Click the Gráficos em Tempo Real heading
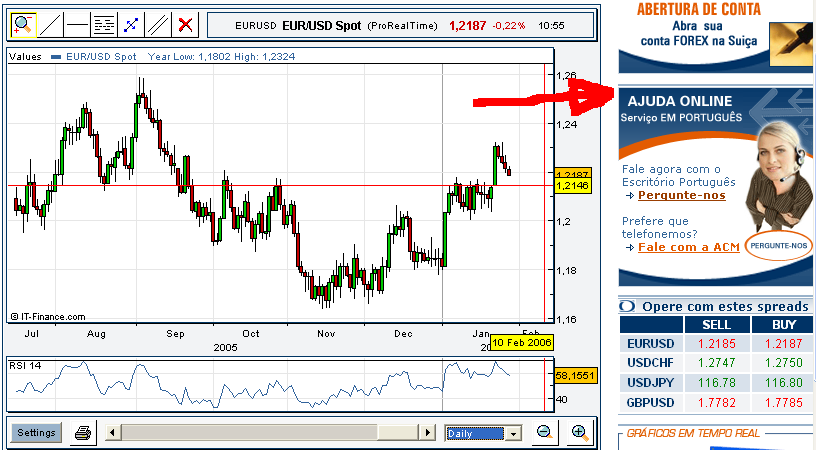Screen dimensions: 816x450 (x=693, y=433)
